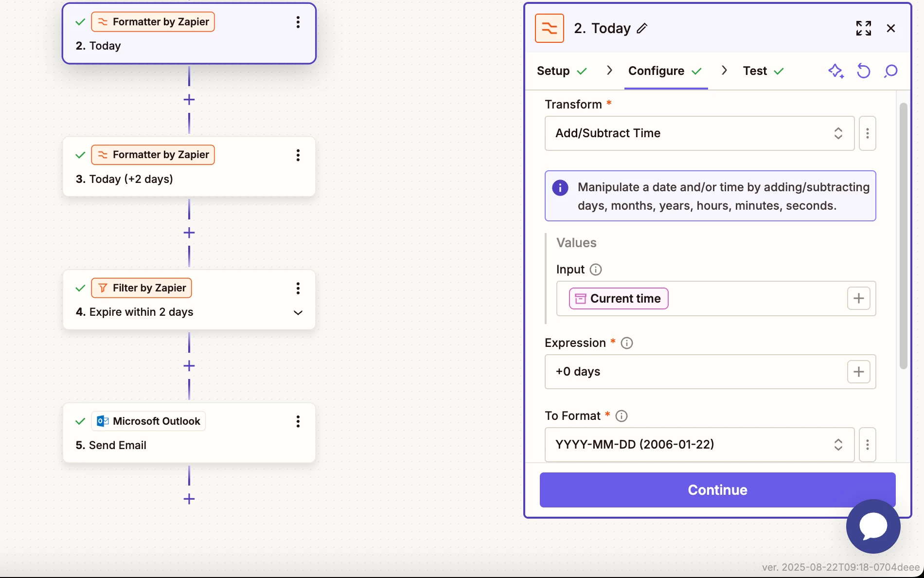Click the Continue button
924x578 pixels.
tap(717, 490)
